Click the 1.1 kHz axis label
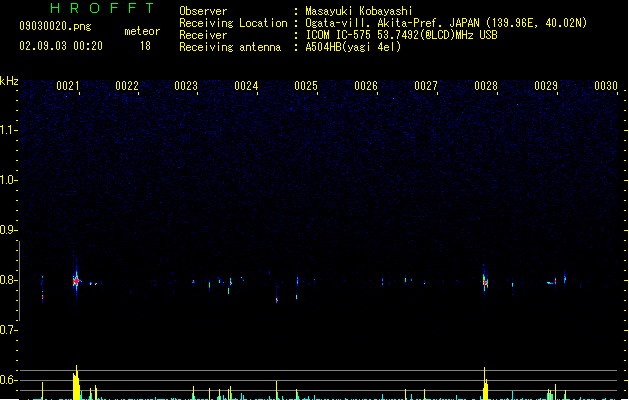The height and width of the screenshot is (400, 629). (x=8, y=130)
